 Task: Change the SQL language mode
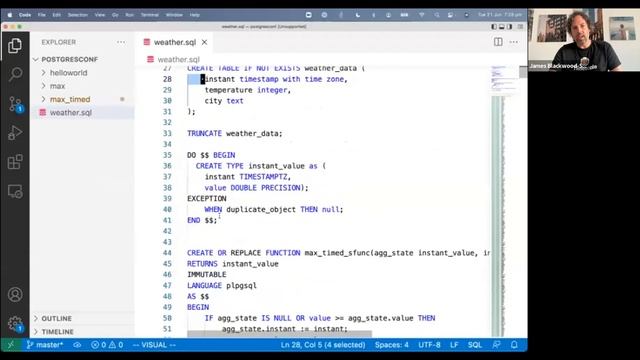click(475, 345)
